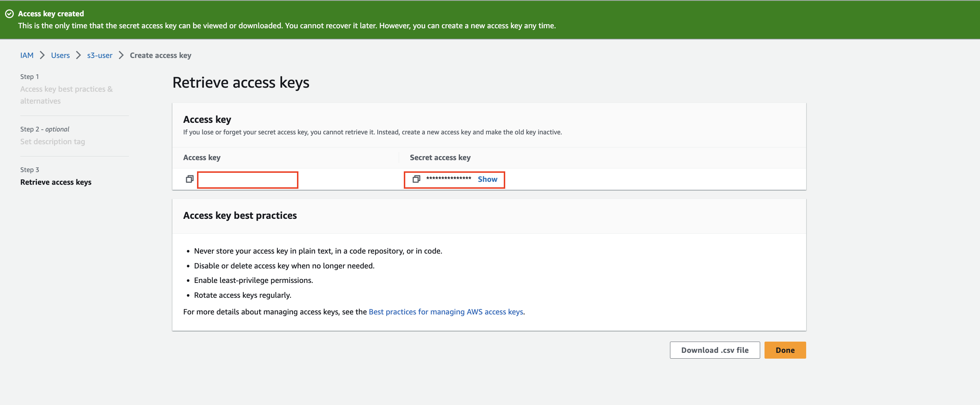980x405 pixels.
Task: Download the .csv file
Action: coord(715,350)
